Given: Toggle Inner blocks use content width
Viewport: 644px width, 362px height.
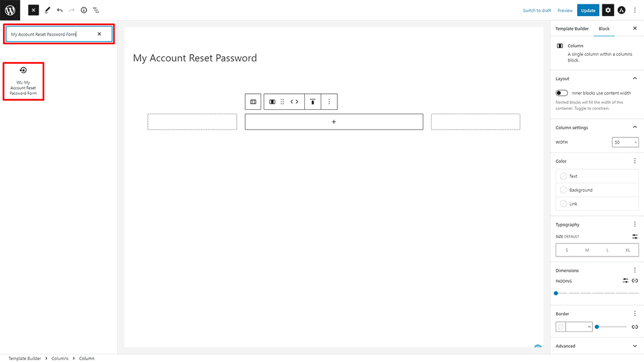Looking at the screenshot, I should 562,93.
